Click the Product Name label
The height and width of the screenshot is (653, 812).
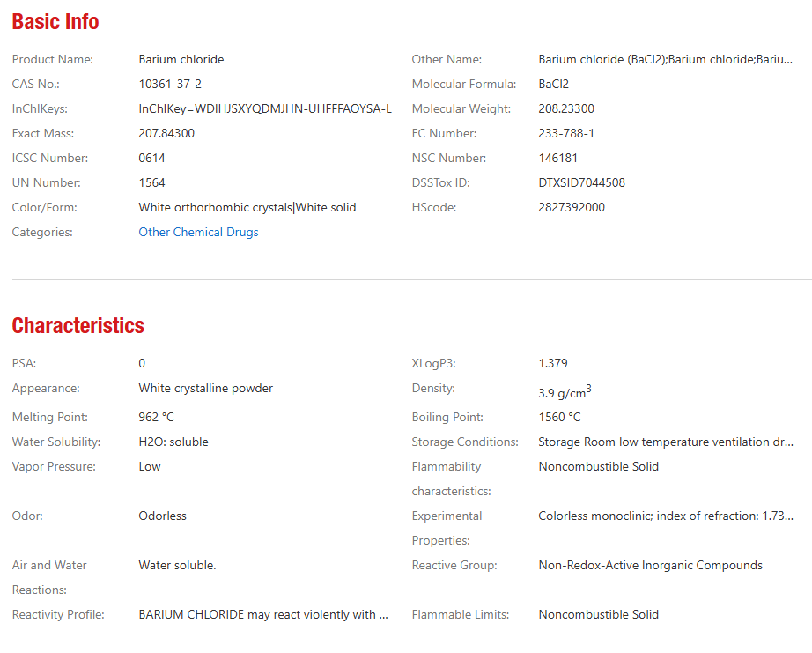tap(52, 60)
